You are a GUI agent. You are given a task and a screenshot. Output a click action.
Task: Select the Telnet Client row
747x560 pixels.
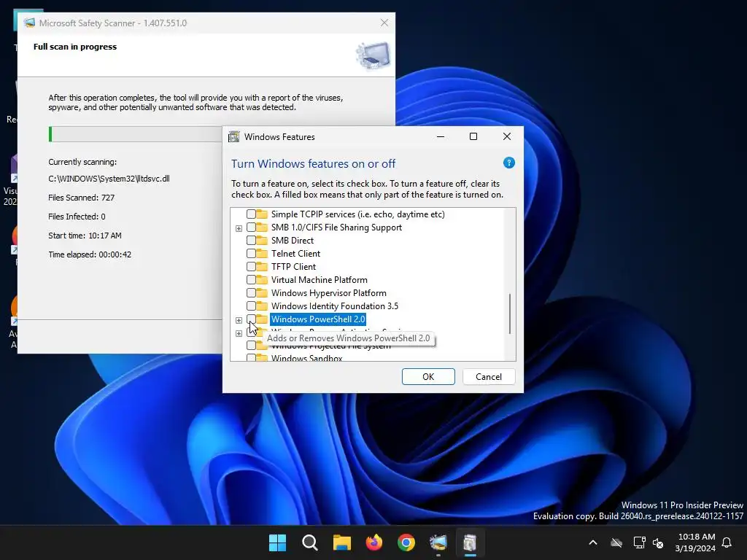(x=295, y=253)
